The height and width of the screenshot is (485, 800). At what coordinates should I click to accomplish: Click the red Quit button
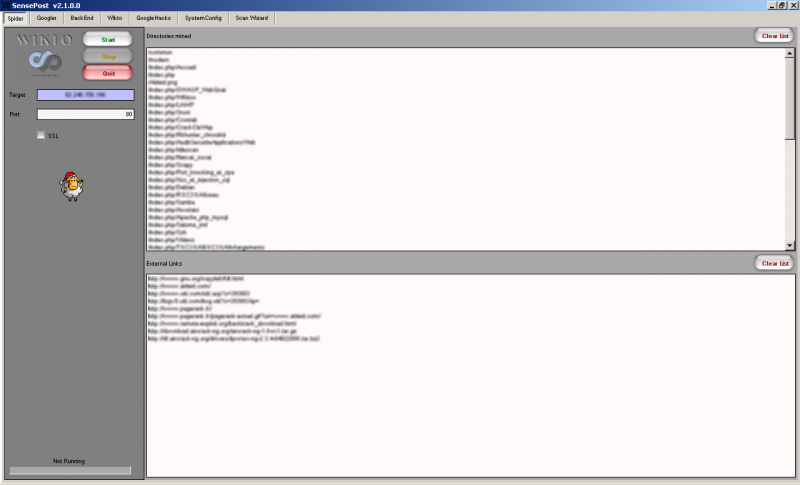tap(108, 73)
